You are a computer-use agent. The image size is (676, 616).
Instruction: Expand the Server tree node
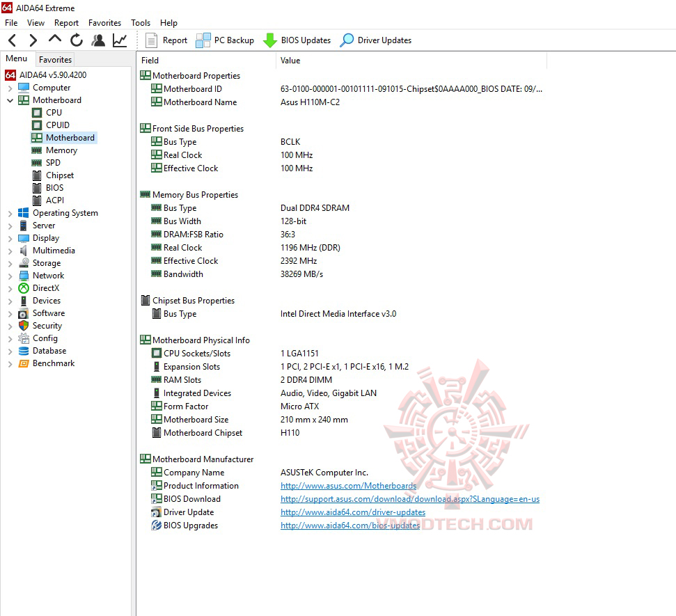(10, 226)
